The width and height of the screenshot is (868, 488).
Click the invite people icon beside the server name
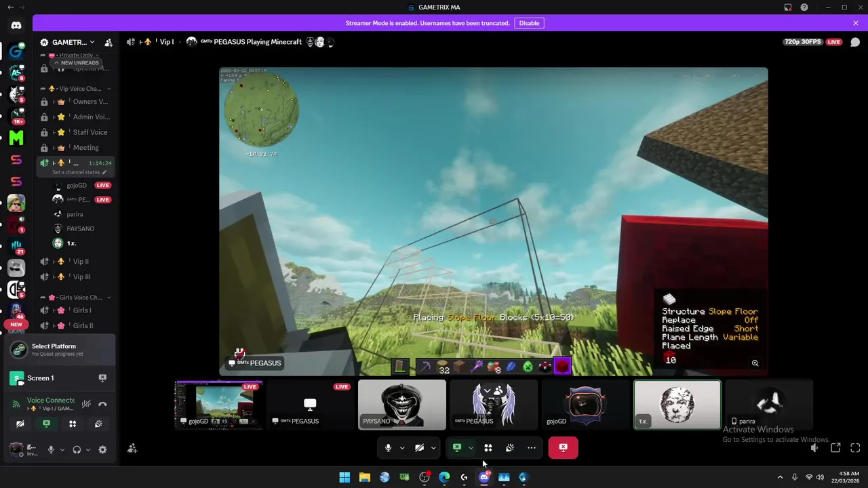[x=108, y=42]
